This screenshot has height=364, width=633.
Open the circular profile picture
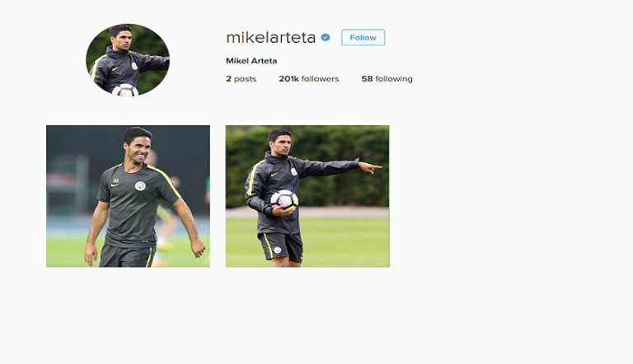point(128,60)
